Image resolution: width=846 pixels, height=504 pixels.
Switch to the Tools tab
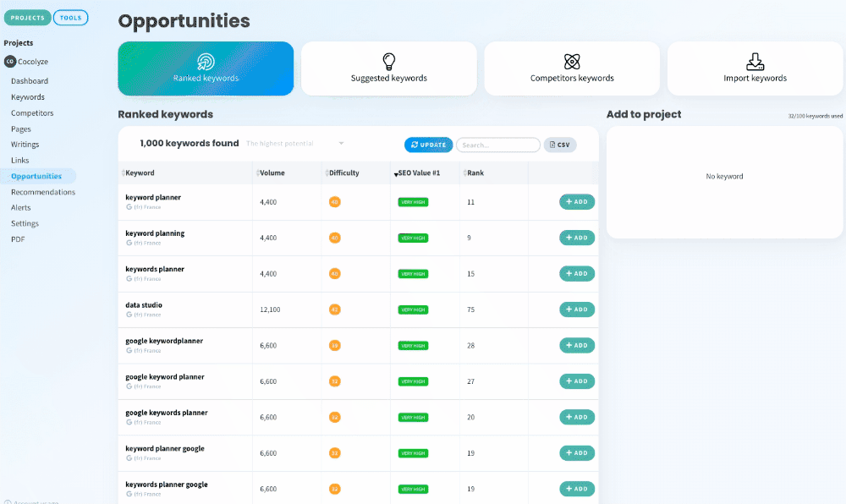71,18
